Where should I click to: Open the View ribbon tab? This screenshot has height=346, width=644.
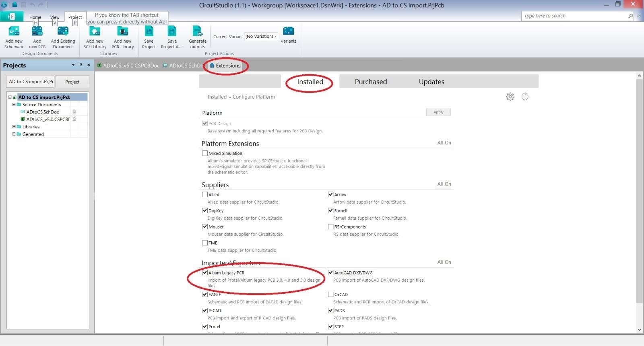click(55, 17)
